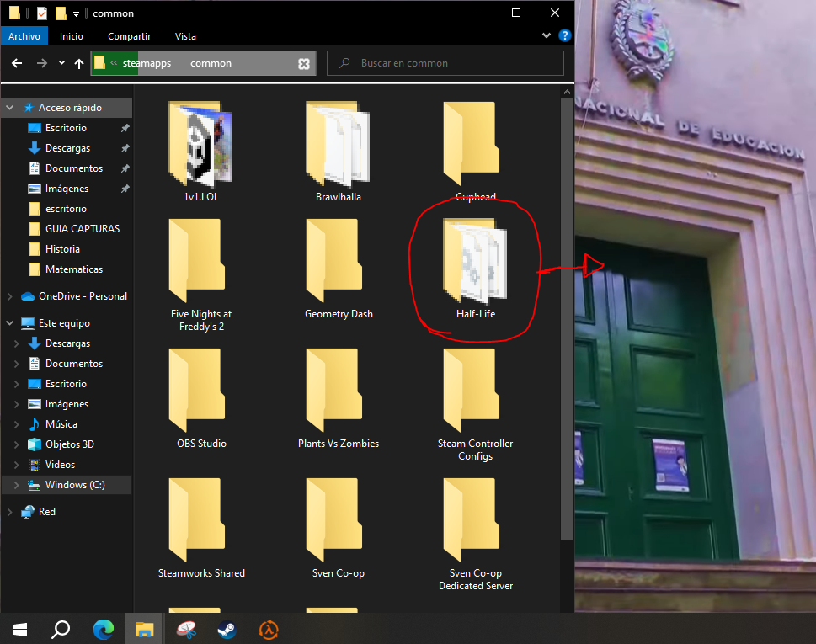Open the 1v1.LOL folder
The width and height of the screenshot is (816, 644).
pos(201,151)
